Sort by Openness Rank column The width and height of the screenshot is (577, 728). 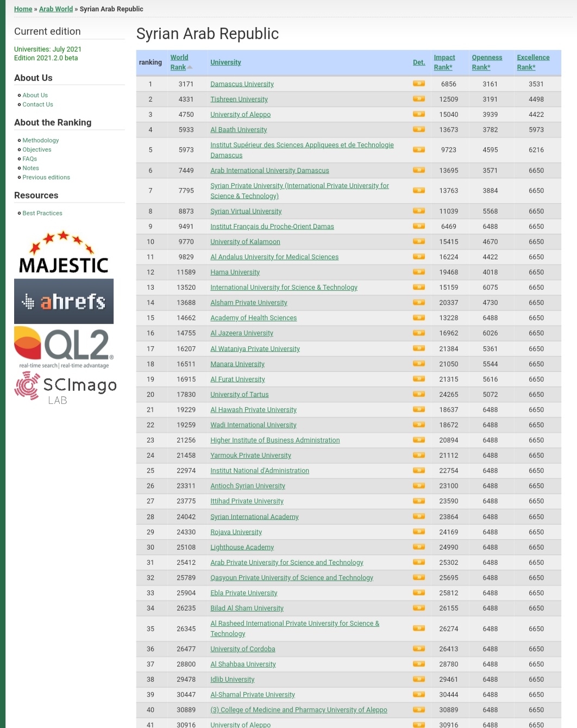[x=487, y=63]
